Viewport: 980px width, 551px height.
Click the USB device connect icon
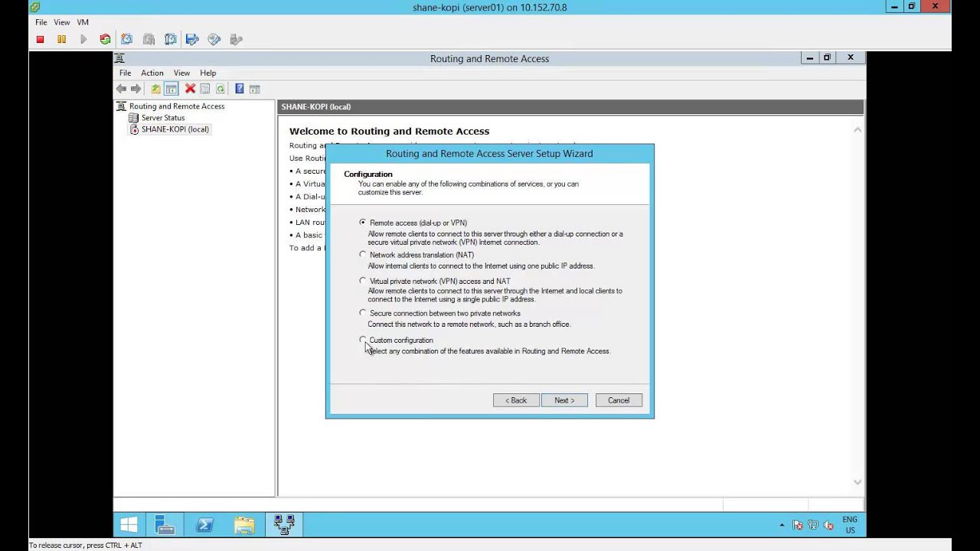pyautogui.click(x=237, y=39)
